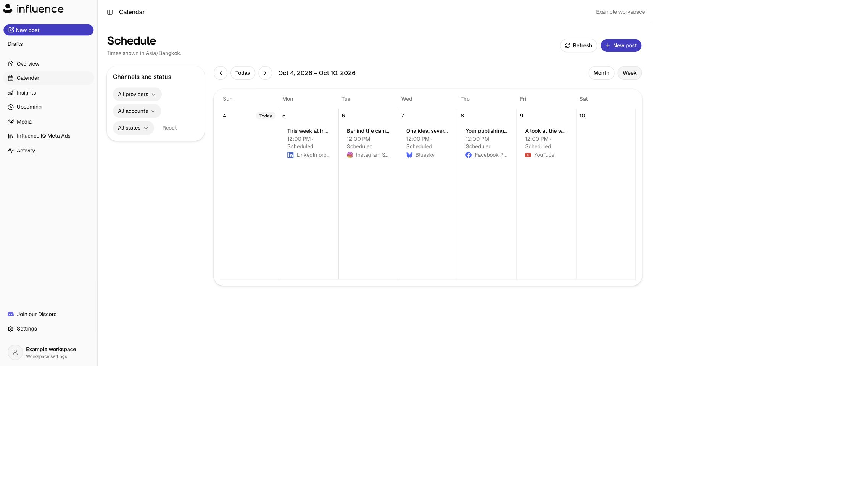Open Drafts in the sidebar
The height and width of the screenshot is (488, 868).
point(15,44)
